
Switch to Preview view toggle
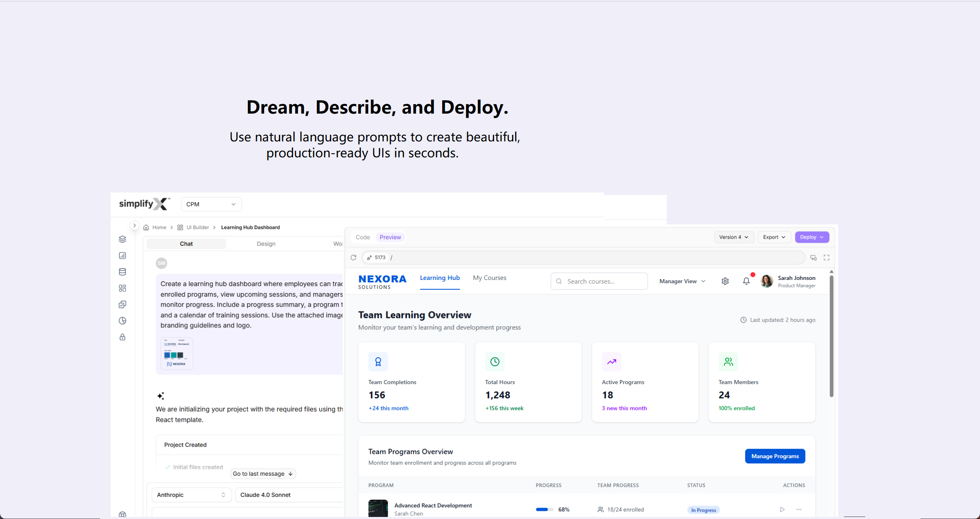click(x=390, y=237)
